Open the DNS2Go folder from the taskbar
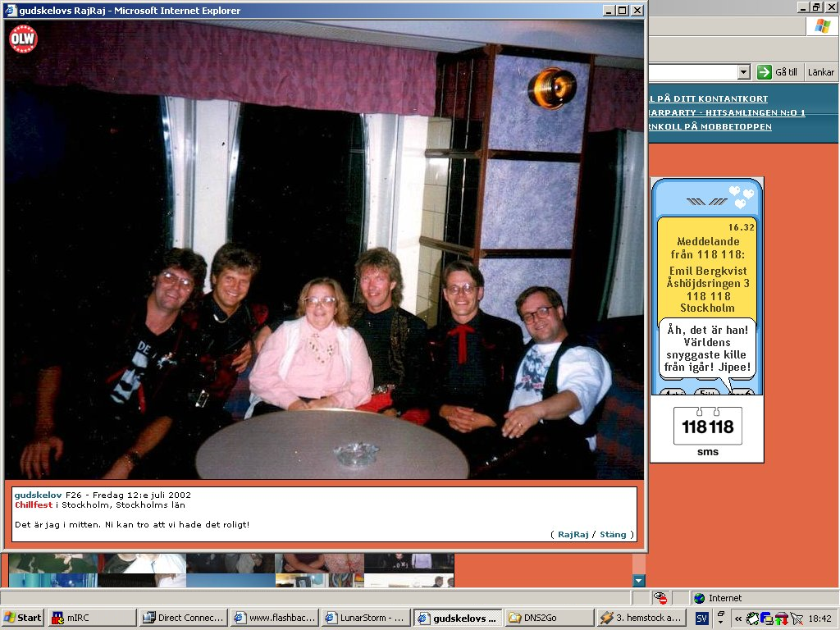Image resolution: width=840 pixels, height=630 pixels. 550,618
